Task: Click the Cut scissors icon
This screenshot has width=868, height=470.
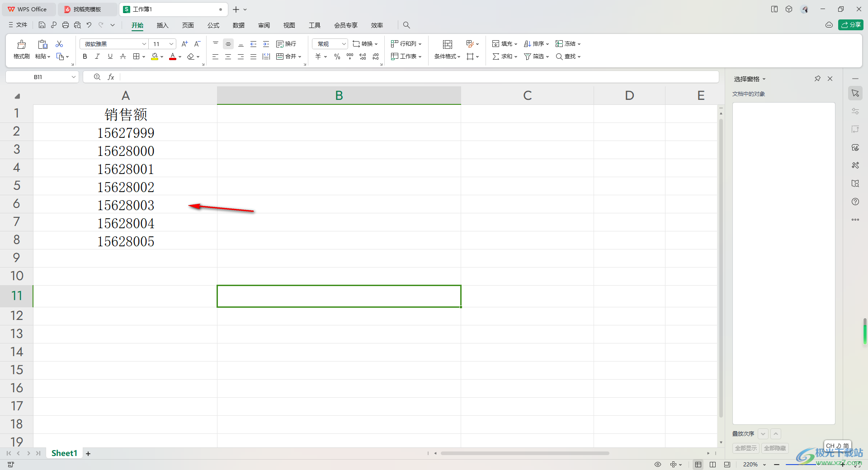Action: point(59,44)
